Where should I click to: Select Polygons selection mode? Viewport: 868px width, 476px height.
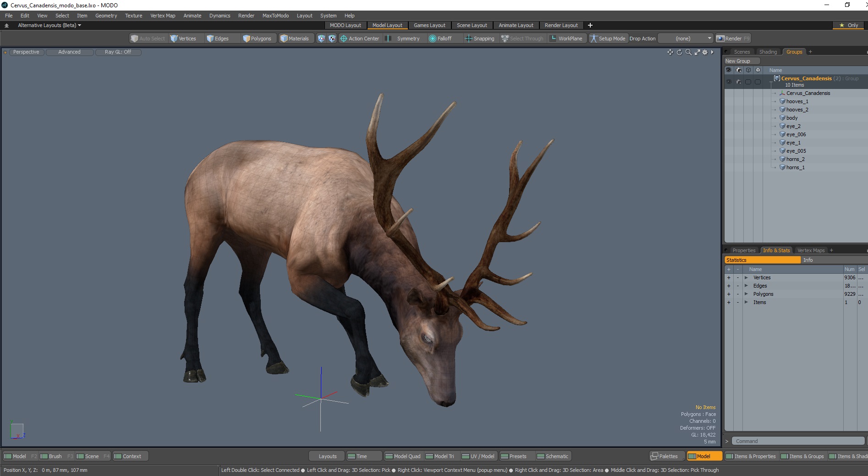(x=257, y=39)
